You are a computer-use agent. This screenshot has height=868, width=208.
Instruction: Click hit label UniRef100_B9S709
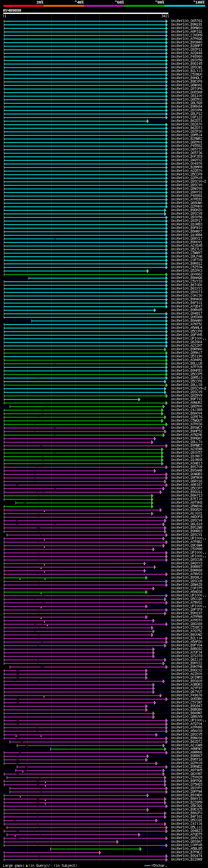[x=187, y=467]
